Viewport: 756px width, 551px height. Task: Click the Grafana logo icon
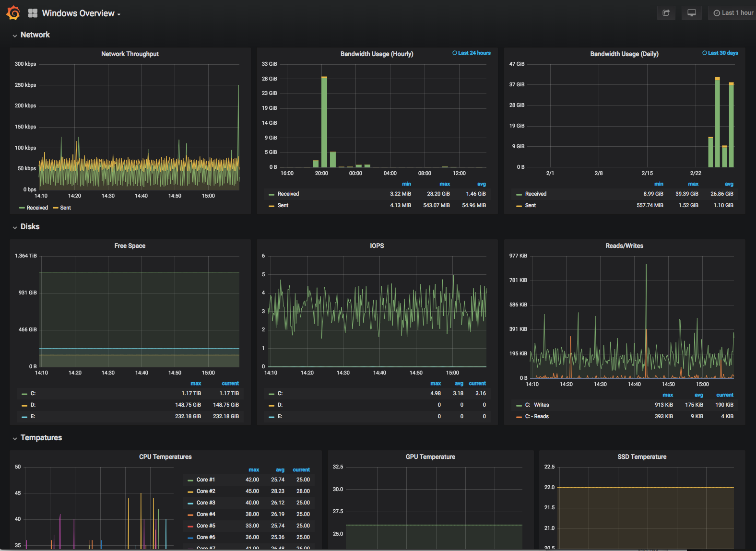(13, 13)
